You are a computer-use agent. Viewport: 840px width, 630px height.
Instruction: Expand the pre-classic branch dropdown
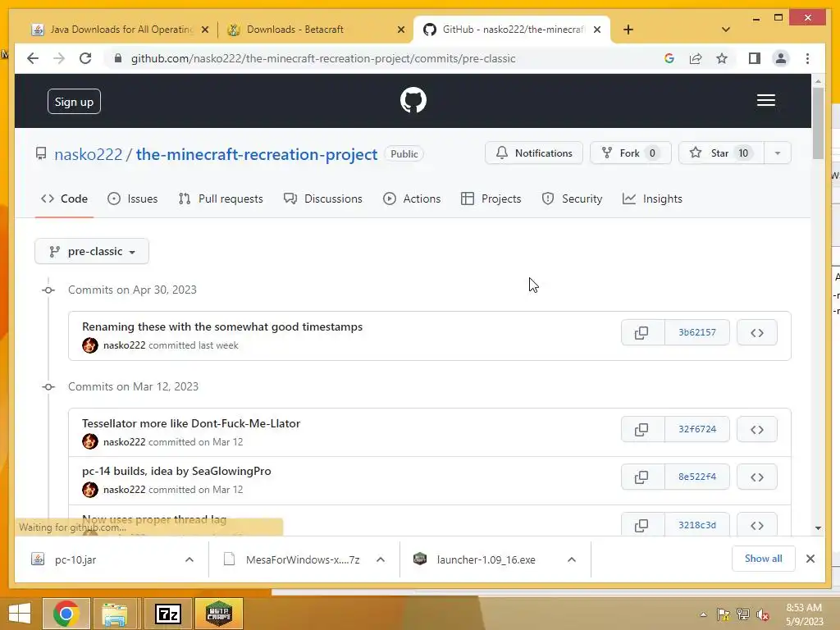(92, 251)
